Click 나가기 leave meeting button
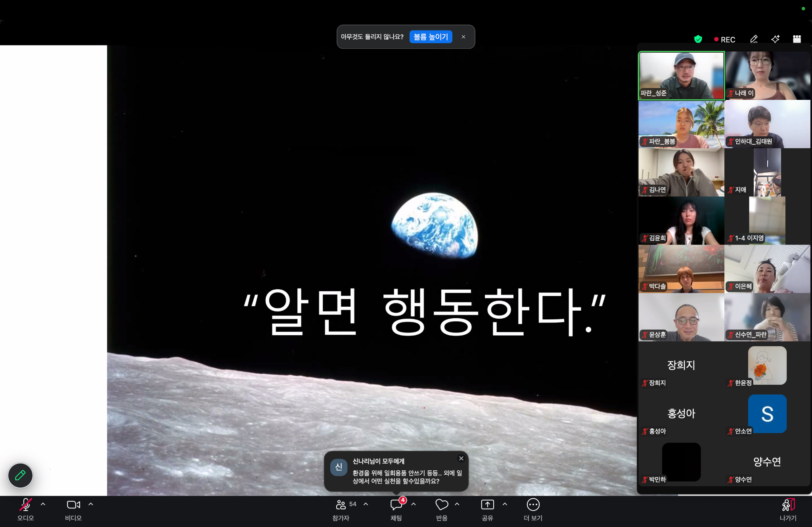Viewport: 812px width, 527px height. [x=788, y=509]
